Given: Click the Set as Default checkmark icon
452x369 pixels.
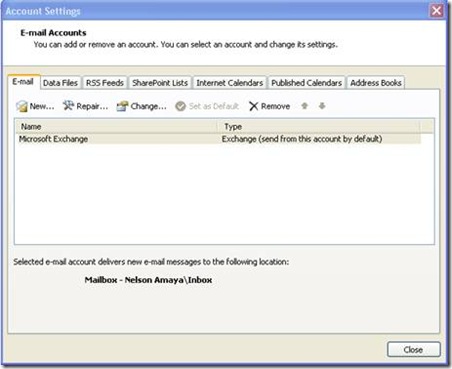Looking at the screenshot, I should (180, 106).
